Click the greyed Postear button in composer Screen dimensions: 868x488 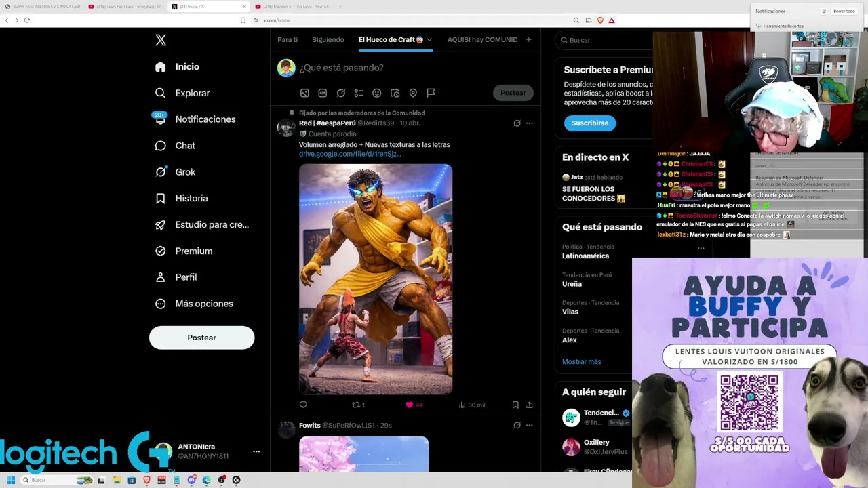[x=513, y=93]
